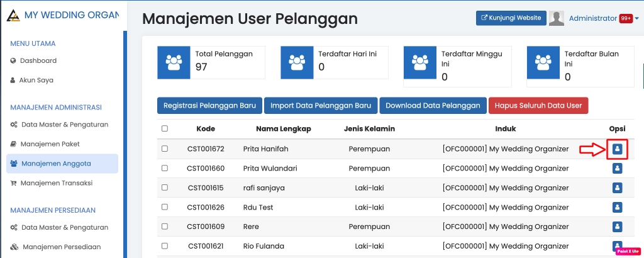Toggle the select-all checkbox in table header

(165, 128)
